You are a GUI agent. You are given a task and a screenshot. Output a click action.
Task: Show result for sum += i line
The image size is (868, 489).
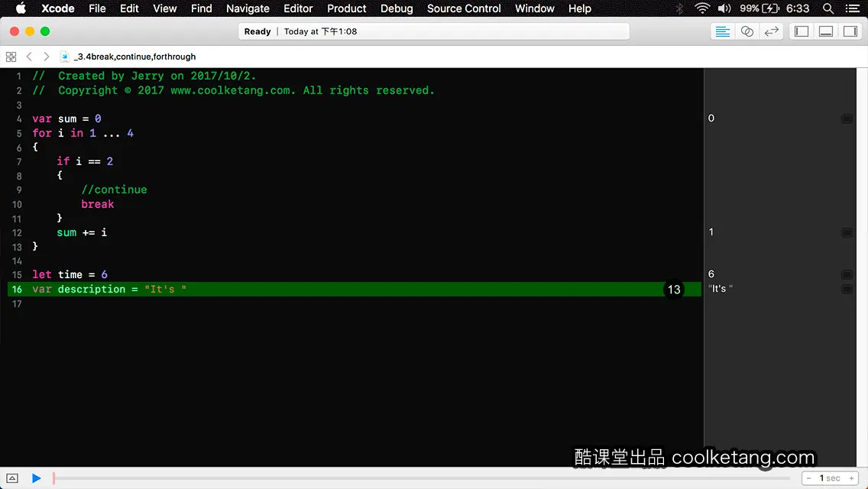847,232
